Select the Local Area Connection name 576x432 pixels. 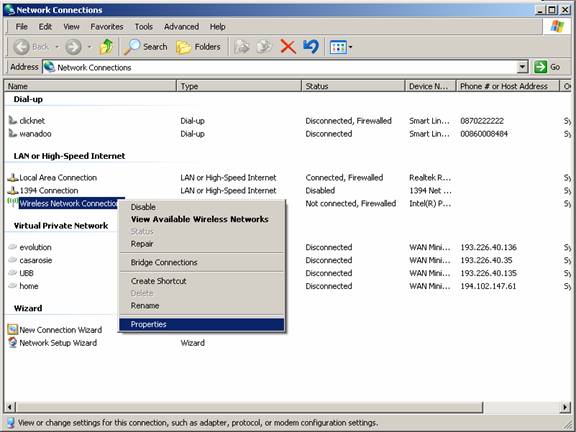pyautogui.click(x=58, y=178)
